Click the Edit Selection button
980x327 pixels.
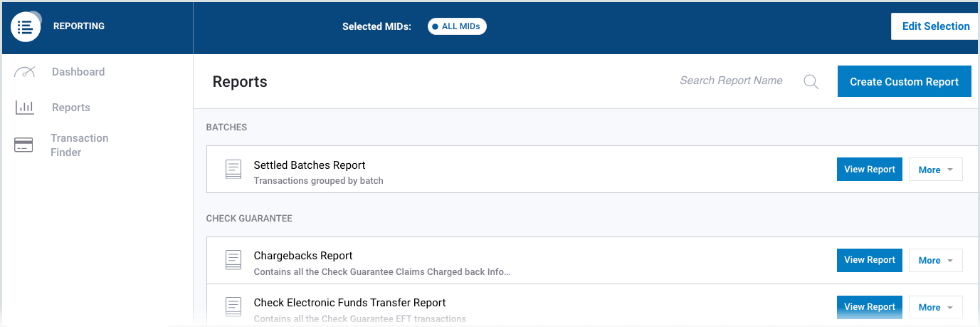(935, 26)
